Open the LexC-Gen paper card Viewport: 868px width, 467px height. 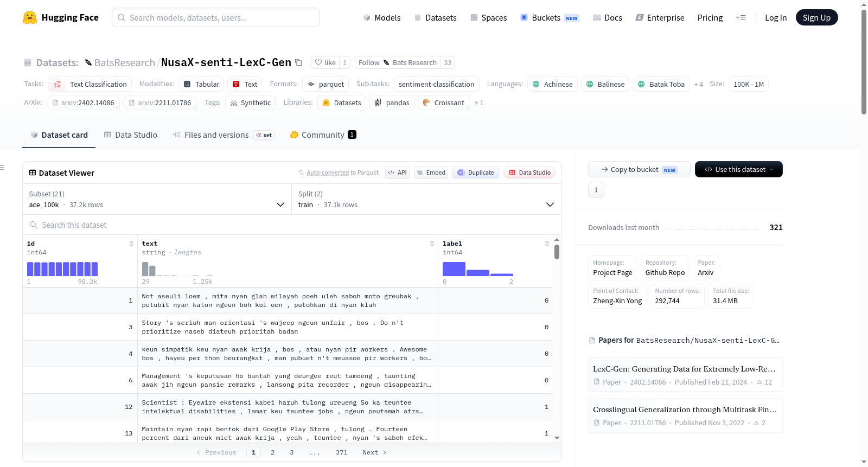click(x=685, y=375)
